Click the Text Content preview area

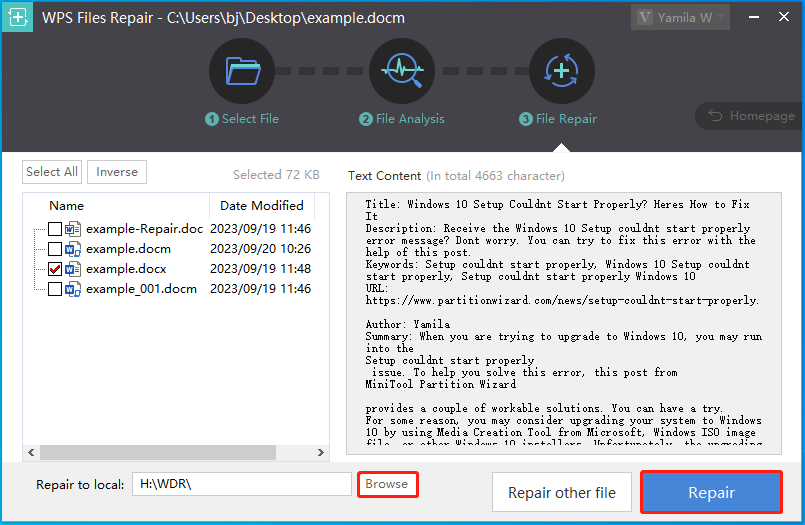pos(564,323)
